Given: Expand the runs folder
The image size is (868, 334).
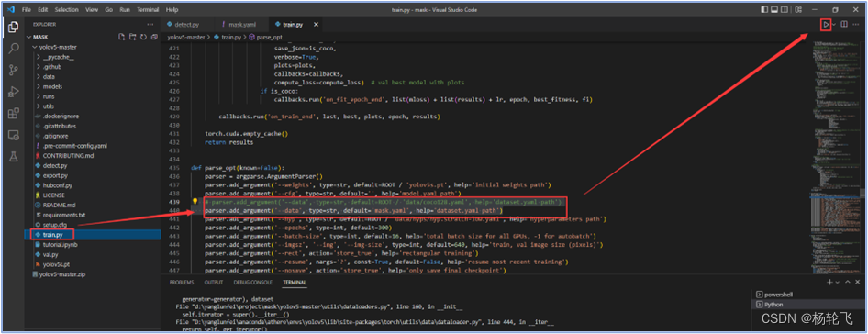Looking at the screenshot, I should pos(49,96).
